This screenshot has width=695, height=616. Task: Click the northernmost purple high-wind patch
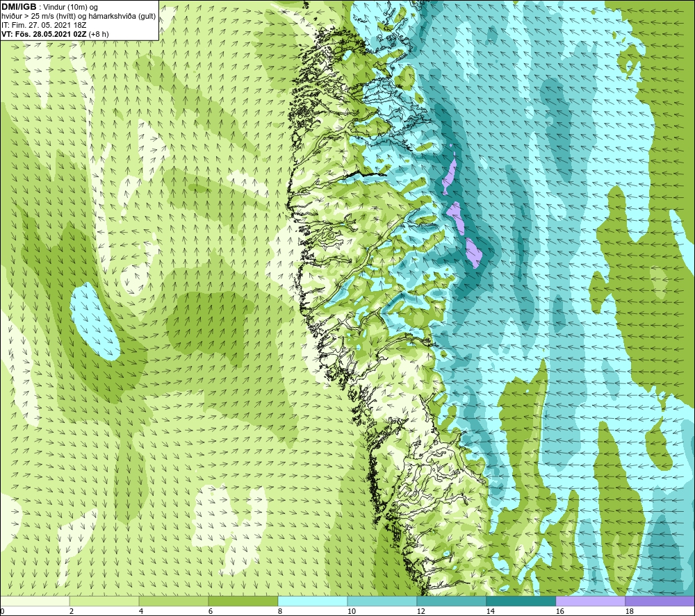coord(450,174)
